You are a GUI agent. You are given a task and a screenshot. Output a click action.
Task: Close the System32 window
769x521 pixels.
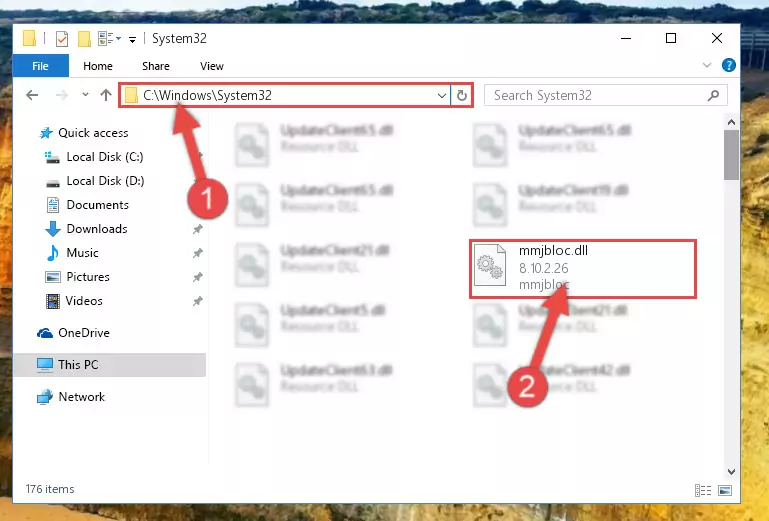pos(717,38)
